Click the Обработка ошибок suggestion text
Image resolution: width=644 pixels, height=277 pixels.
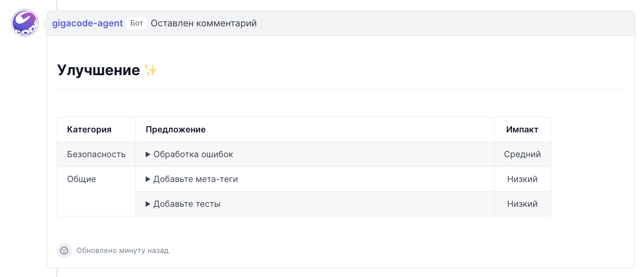(193, 155)
